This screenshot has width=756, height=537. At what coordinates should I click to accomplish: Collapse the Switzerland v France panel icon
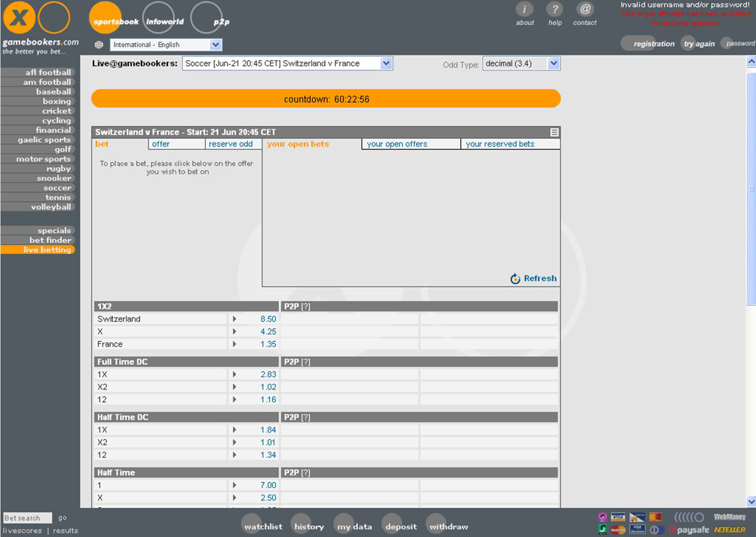point(554,132)
